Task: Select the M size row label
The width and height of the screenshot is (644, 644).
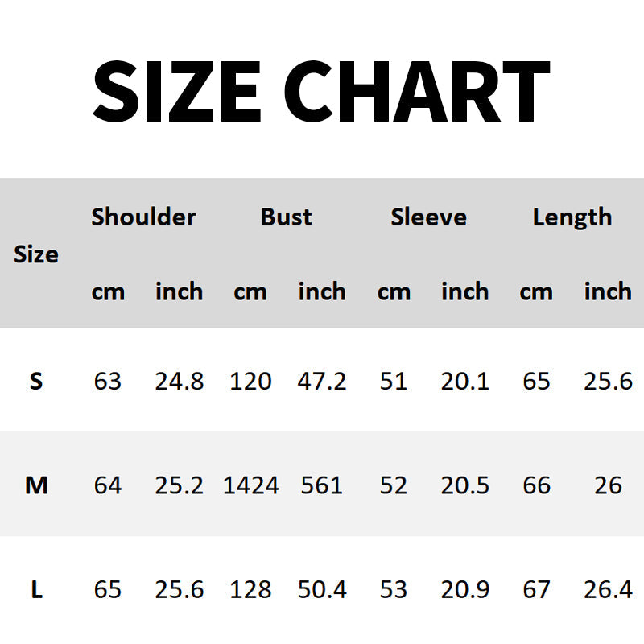Action: [36, 485]
